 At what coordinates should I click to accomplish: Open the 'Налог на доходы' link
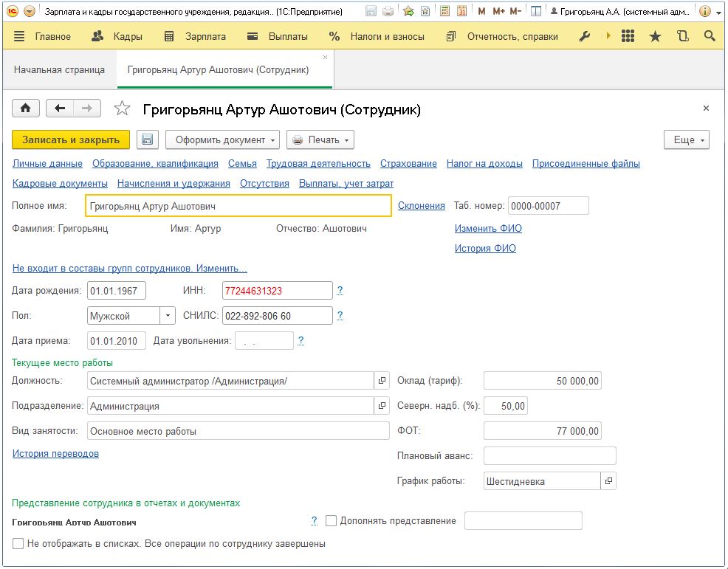(484, 164)
